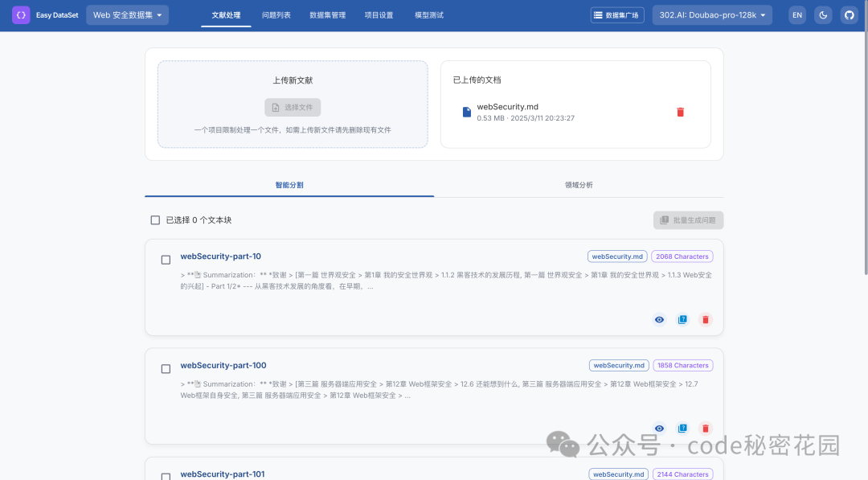This screenshot has width=868, height=480.
Task: Switch language with the EN button
Action: 797,15
